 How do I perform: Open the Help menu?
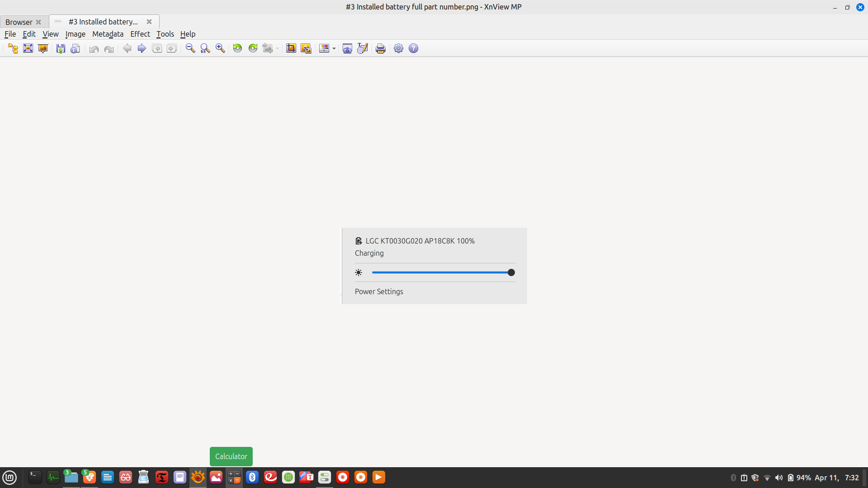point(188,34)
